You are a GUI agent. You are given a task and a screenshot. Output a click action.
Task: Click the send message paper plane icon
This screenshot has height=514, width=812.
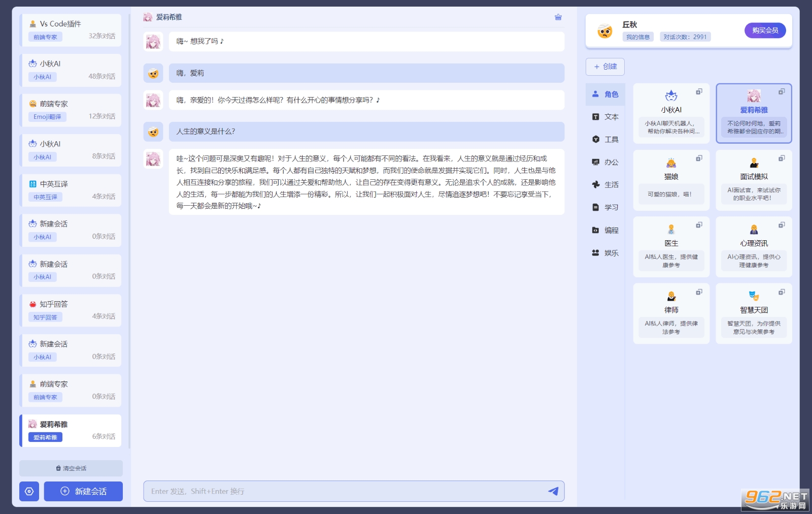[x=553, y=491]
